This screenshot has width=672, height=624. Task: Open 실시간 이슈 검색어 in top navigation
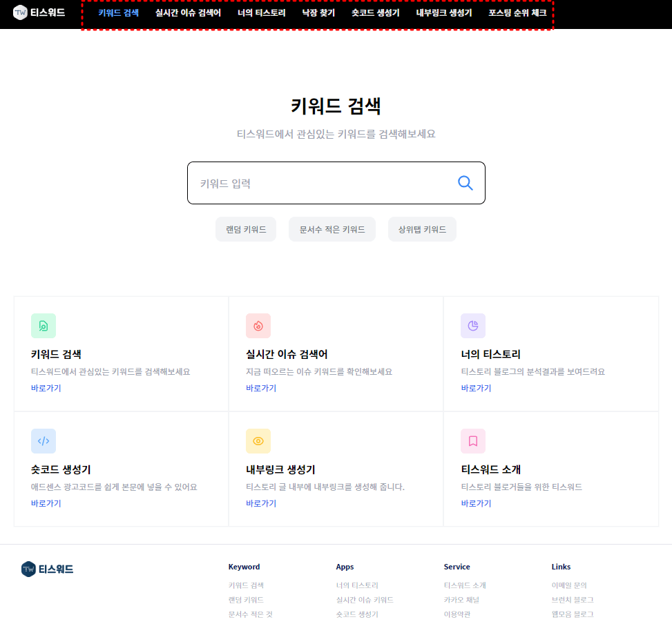pos(188,13)
